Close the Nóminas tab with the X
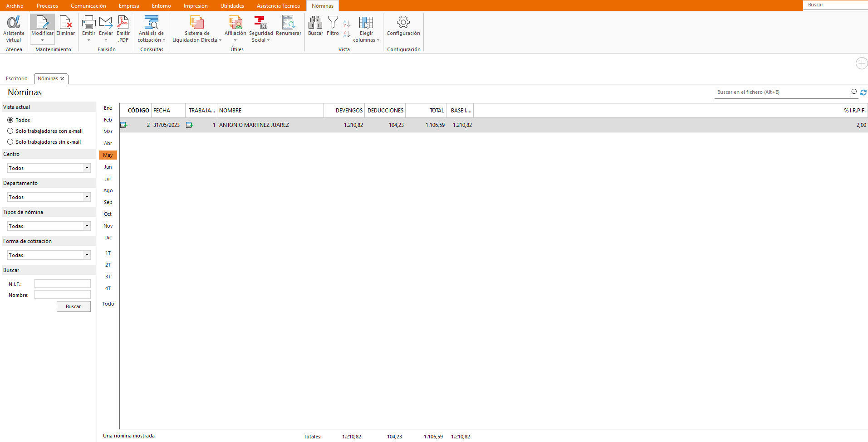The image size is (868, 442). coord(62,79)
